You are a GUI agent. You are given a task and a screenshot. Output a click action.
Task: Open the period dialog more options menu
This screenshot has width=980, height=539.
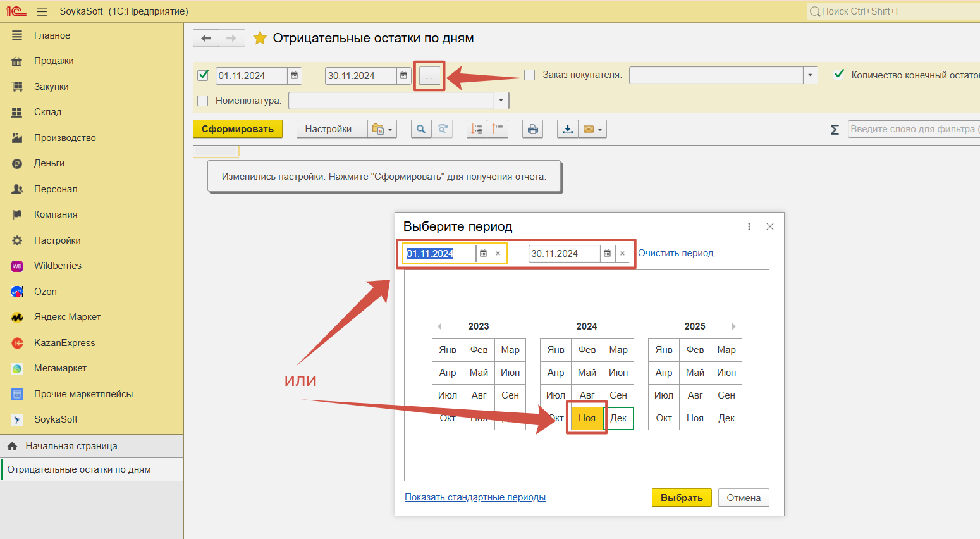tap(749, 226)
